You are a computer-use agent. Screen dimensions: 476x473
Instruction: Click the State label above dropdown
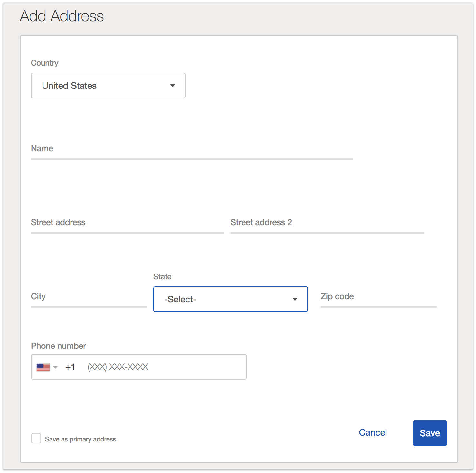162,277
